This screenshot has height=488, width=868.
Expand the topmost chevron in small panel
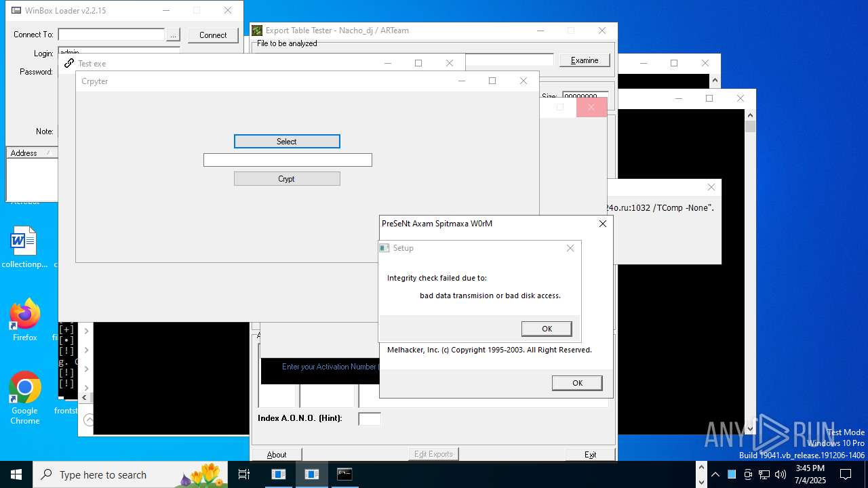[x=86, y=331]
